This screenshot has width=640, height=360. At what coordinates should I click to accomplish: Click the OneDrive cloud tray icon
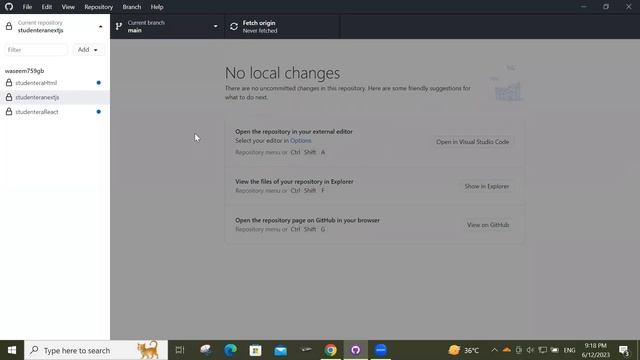tap(507, 350)
